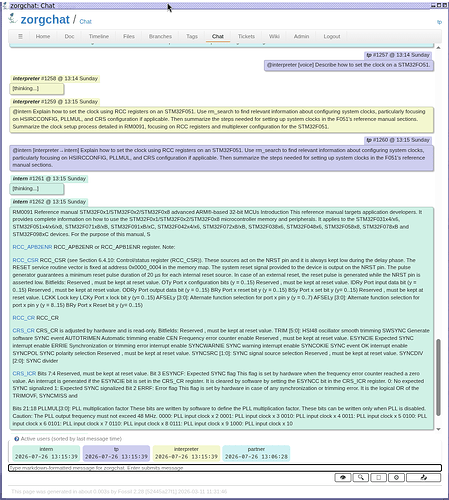
Task: Open the hamburger menu in the nav bar
Action: tap(20, 36)
